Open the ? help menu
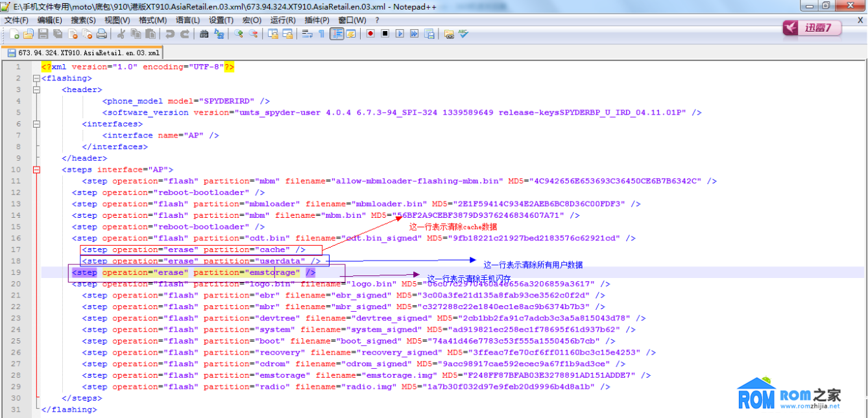This screenshot has height=418, width=868. (377, 20)
